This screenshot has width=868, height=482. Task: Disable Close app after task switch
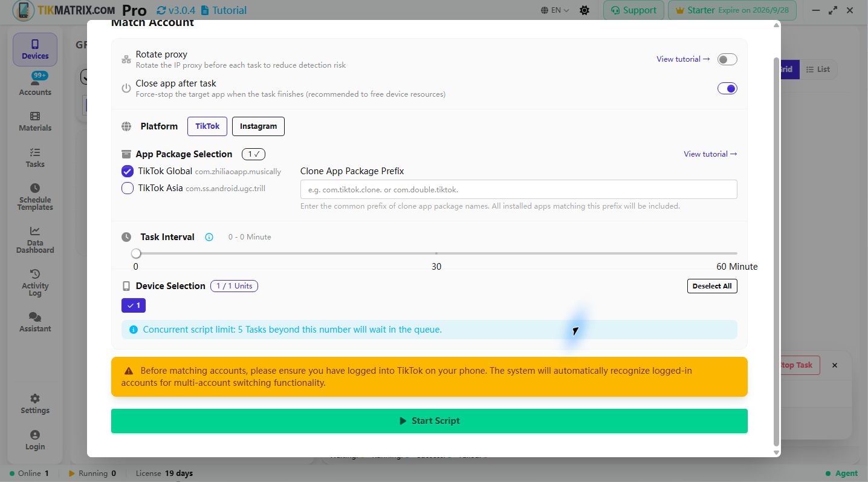(727, 88)
